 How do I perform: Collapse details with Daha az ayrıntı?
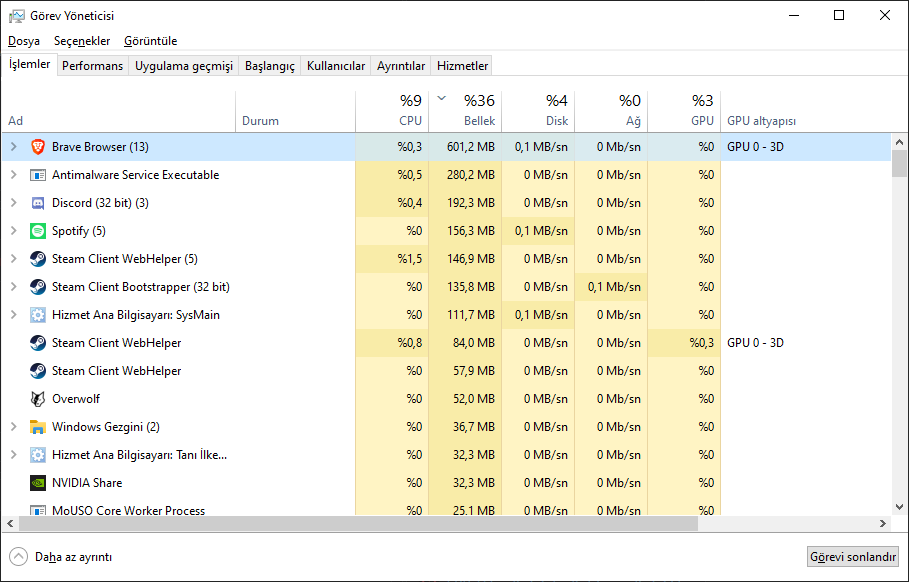(x=61, y=556)
